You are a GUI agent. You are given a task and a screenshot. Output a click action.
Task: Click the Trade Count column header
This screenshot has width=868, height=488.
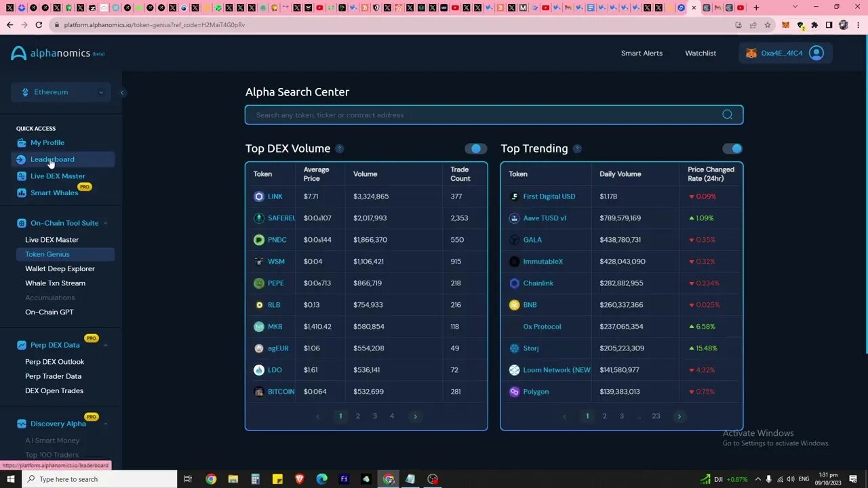click(x=460, y=174)
